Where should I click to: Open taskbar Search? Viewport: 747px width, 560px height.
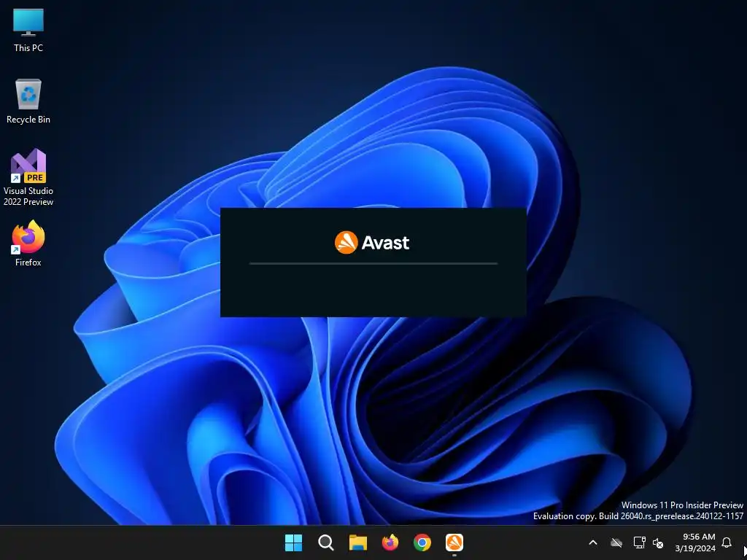[326, 542]
